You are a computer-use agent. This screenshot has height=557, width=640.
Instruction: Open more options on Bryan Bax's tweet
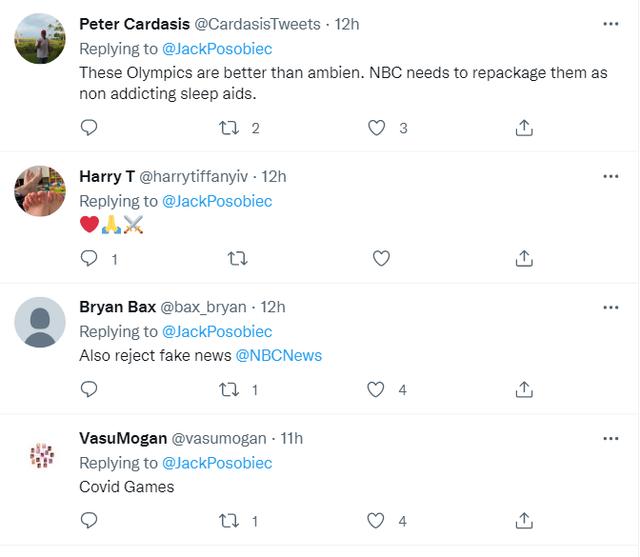tap(610, 307)
